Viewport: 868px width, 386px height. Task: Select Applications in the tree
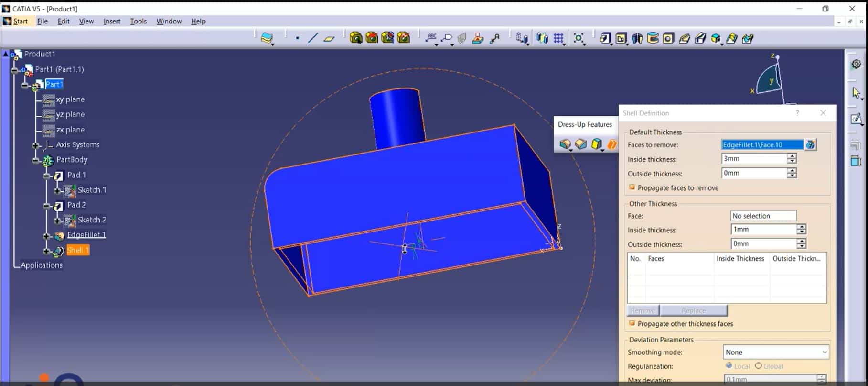tap(42, 265)
